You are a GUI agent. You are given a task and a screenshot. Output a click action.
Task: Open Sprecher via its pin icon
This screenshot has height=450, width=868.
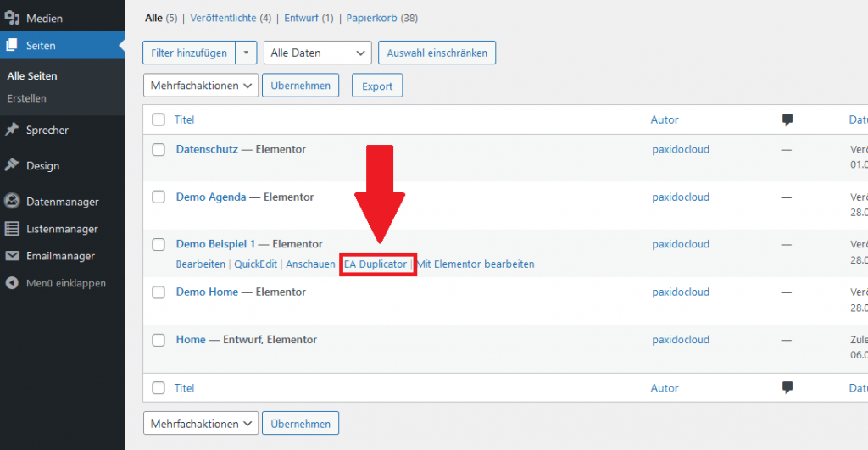point(12,131)
